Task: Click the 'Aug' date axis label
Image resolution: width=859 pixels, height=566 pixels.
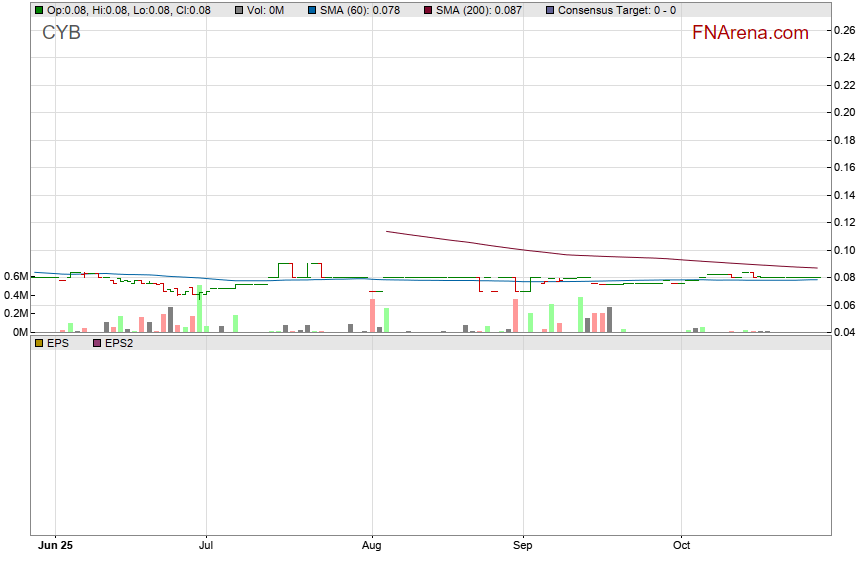Action: click(372, 546)
